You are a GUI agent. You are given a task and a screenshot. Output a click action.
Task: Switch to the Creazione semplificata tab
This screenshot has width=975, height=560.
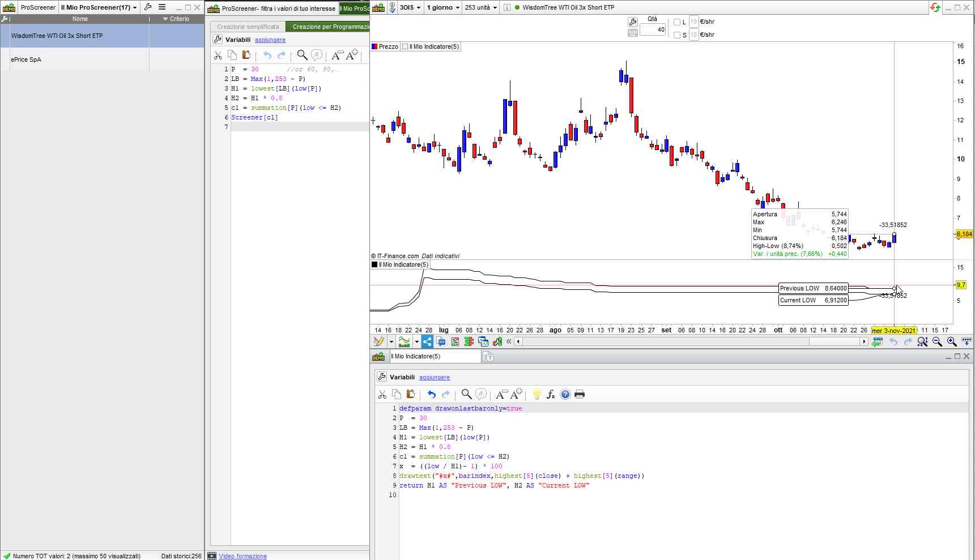coord(248,27)
